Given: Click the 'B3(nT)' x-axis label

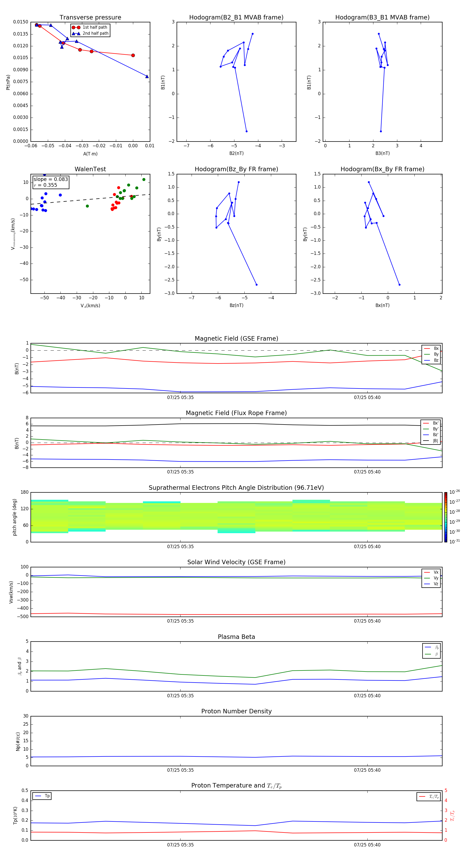Looking at the screenshot, I should click(382, 153).
